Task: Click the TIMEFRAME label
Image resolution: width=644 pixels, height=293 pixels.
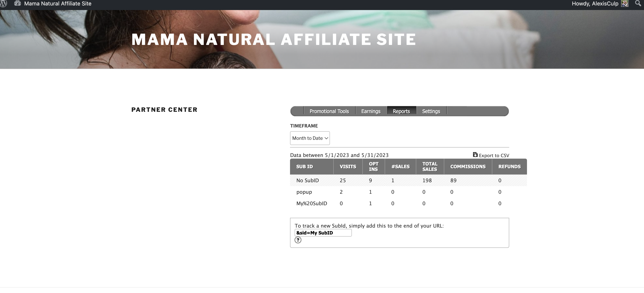Action: [304, 126]
